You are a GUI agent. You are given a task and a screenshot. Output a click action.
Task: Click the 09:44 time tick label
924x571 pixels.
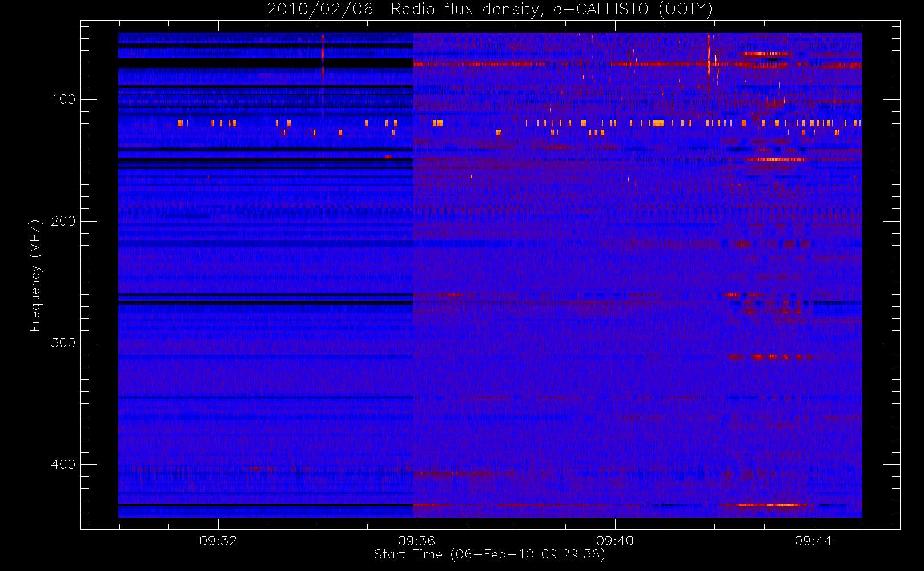[813, 541]
